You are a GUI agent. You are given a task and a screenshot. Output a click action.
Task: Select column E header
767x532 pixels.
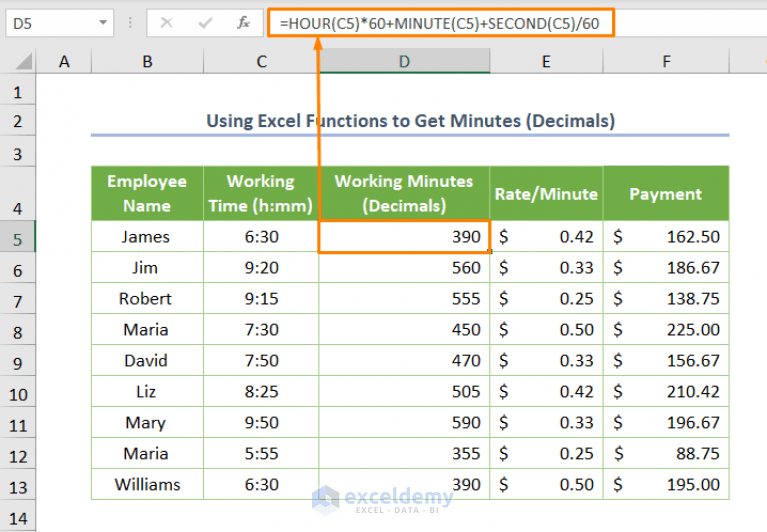pyautogui.click(x=546, y=62)
